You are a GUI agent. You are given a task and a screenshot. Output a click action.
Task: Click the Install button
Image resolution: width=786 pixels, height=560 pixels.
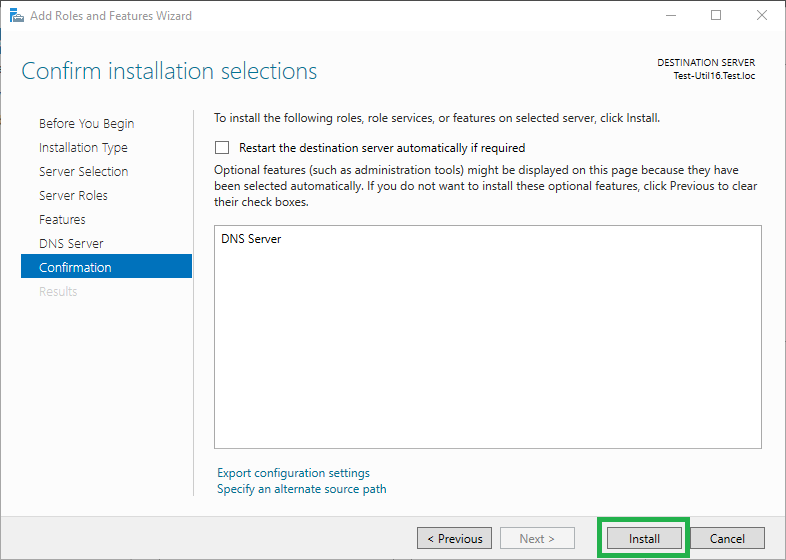click(644, 538)
